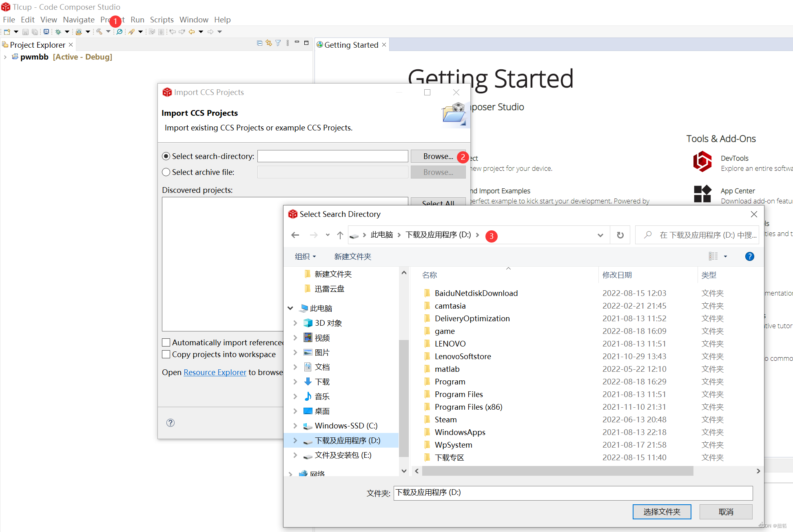Click the blue help icon in file dialog

749,256
